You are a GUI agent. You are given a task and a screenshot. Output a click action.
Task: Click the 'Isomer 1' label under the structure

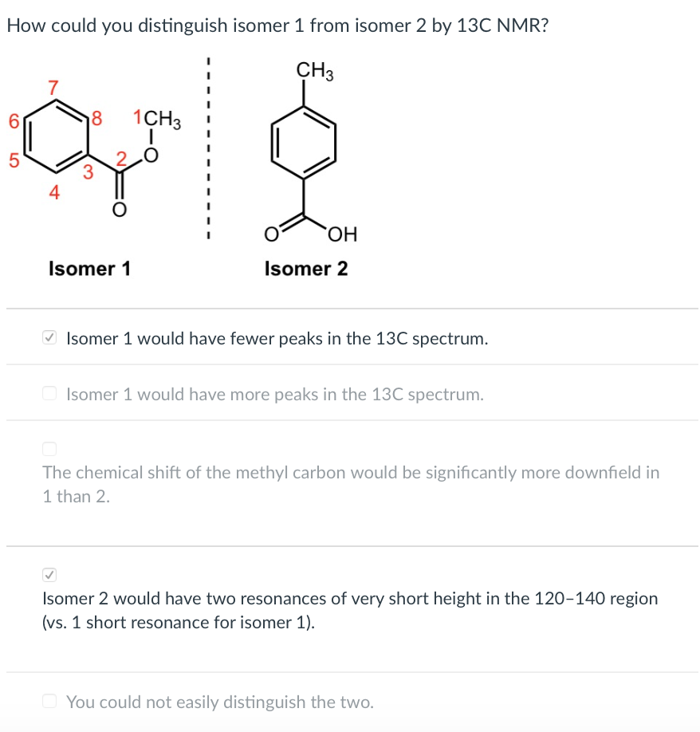tap(89, 269)
